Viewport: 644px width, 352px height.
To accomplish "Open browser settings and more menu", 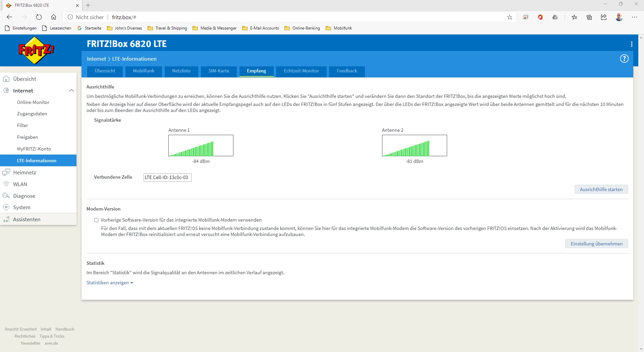I will (x=635, y=17).
